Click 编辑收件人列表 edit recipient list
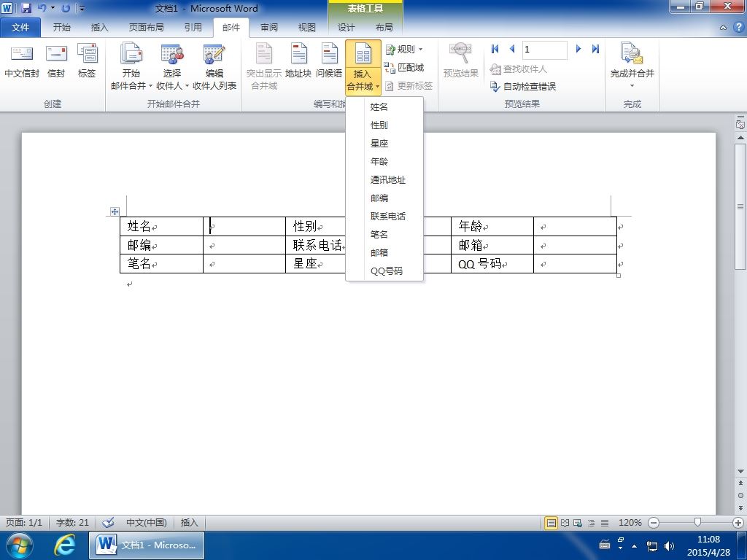747x560 pixels. (214, 66)
